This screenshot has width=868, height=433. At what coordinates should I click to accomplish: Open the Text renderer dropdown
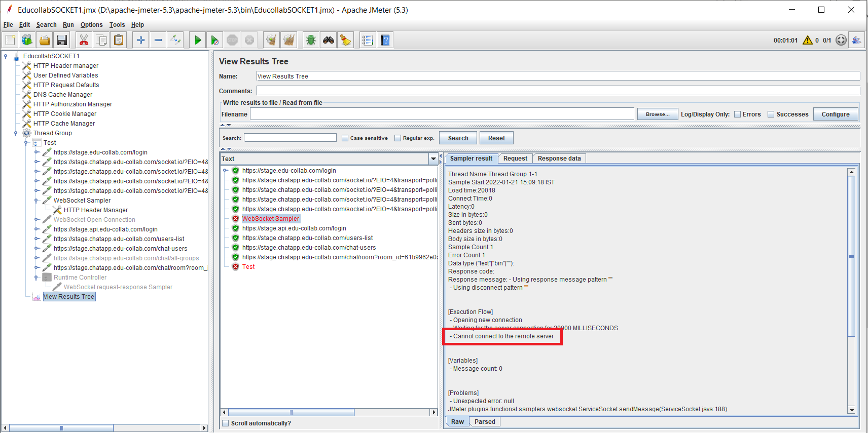coord(433,159)
